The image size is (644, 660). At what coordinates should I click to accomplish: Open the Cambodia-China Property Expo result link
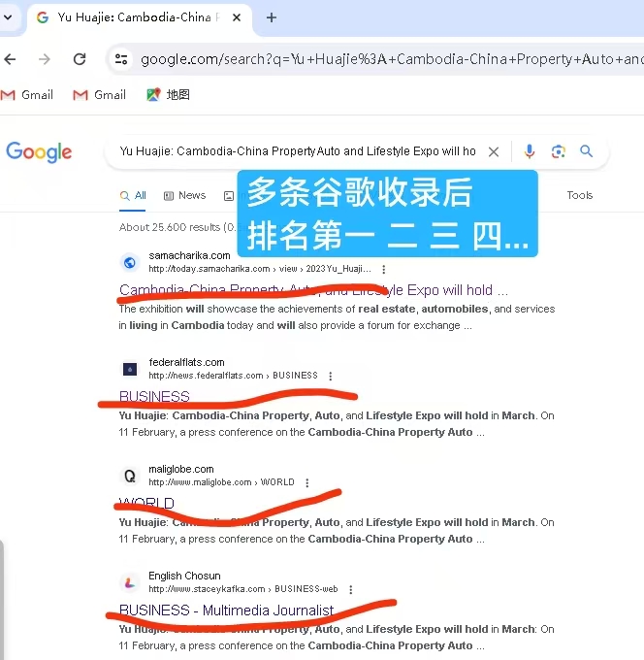tap(313, 290)
